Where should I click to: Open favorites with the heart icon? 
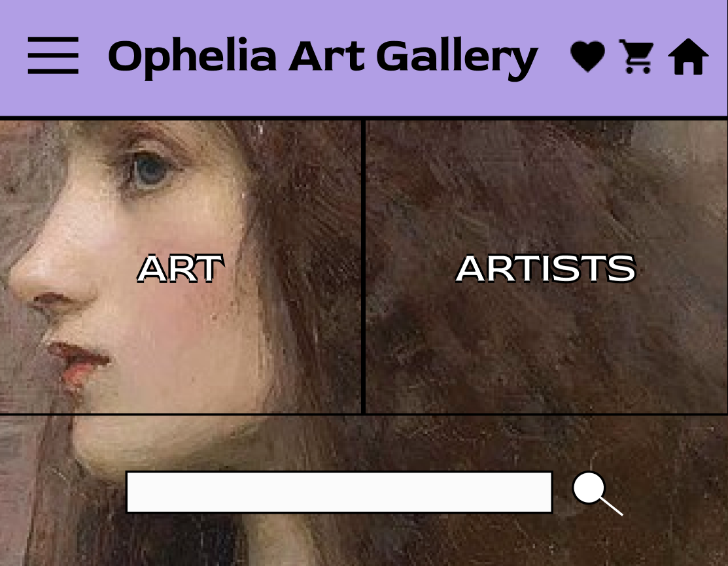tap(587, 56)
